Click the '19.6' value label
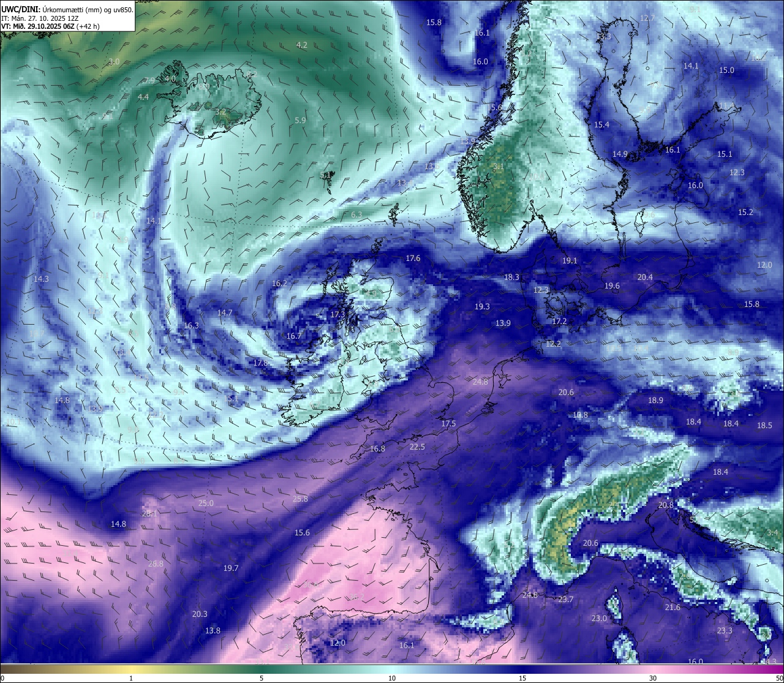The width and height of the screenshot is (784, 683). pyautogui.click(x=612, y=286)
